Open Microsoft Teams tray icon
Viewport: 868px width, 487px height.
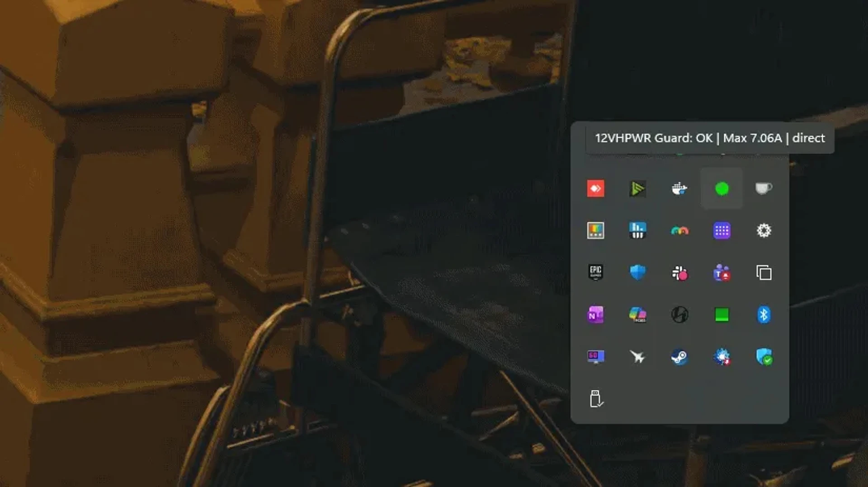tap(722, 272)
